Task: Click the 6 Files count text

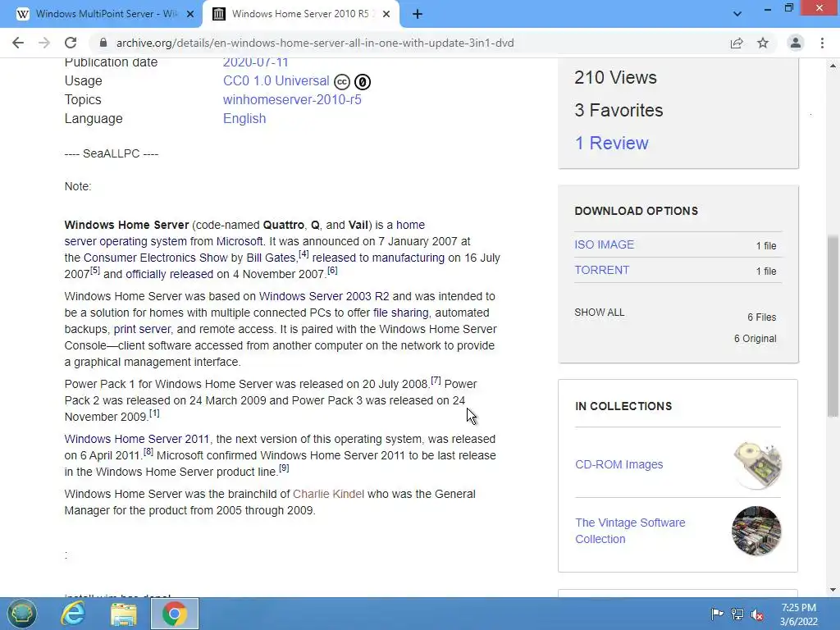Action: [x=762, y=317]
